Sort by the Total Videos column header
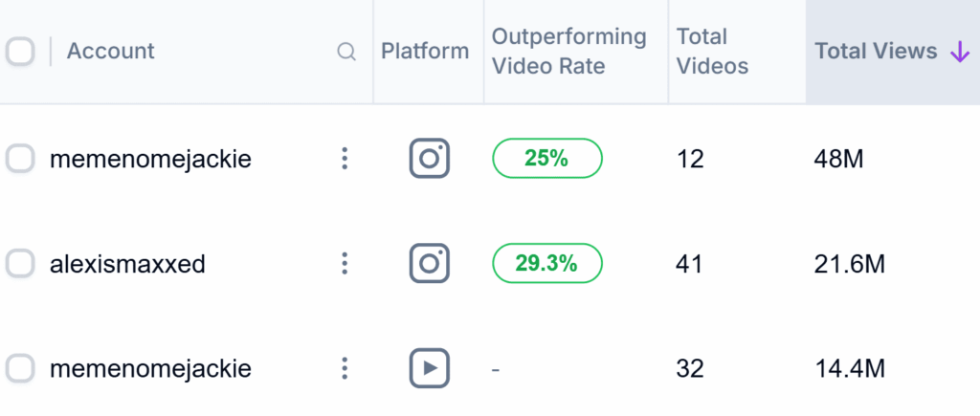Image resolution: width=980 pixels, height=416 pixels. point(712,52)
